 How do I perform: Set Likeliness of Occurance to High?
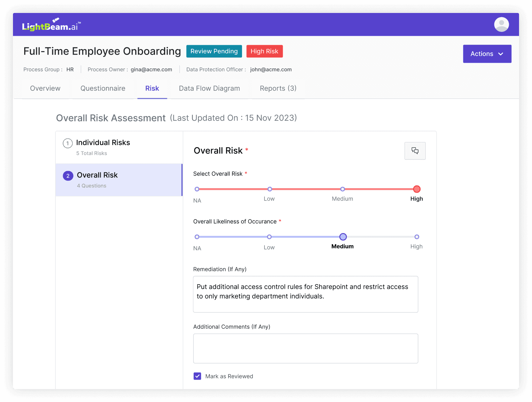coord(417,237)
